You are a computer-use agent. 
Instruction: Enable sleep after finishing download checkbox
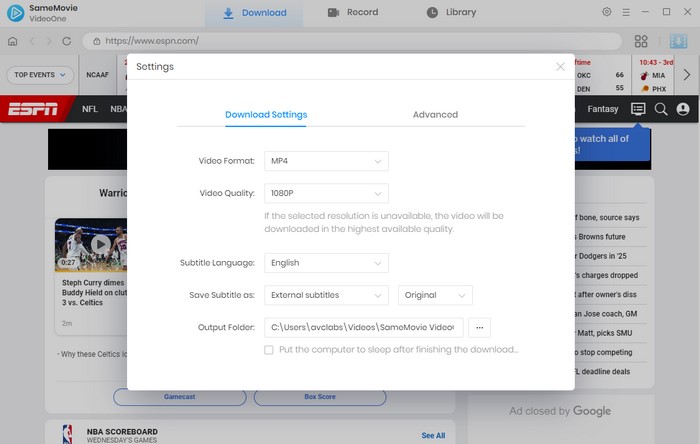269,350
